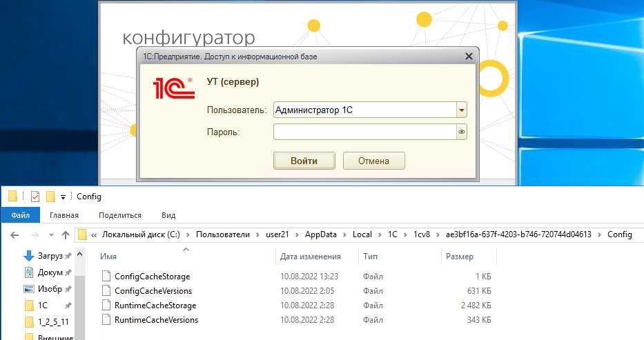Go up one folder level arrow
The width and height of the screenshot is (644, 340).
[66, 235]
